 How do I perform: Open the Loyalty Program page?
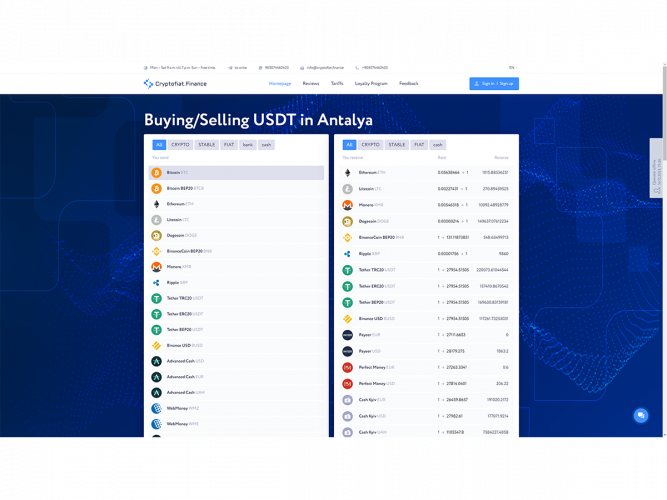point(371,83)
